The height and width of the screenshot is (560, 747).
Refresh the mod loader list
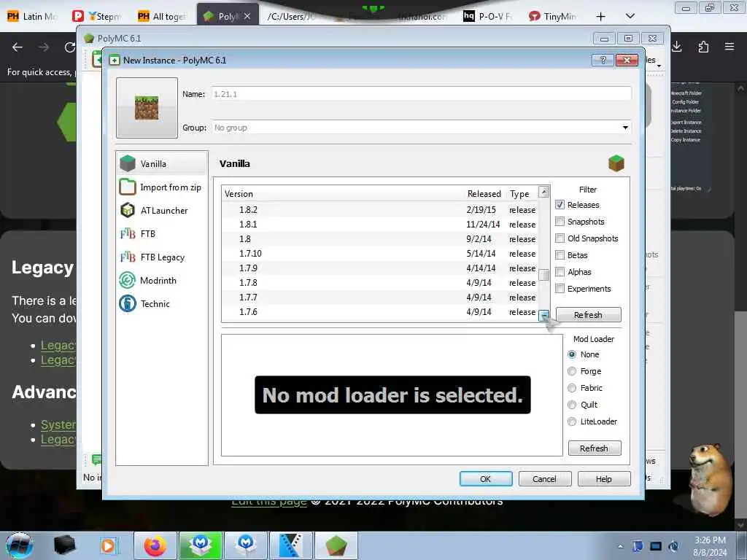tap(594, 448)
